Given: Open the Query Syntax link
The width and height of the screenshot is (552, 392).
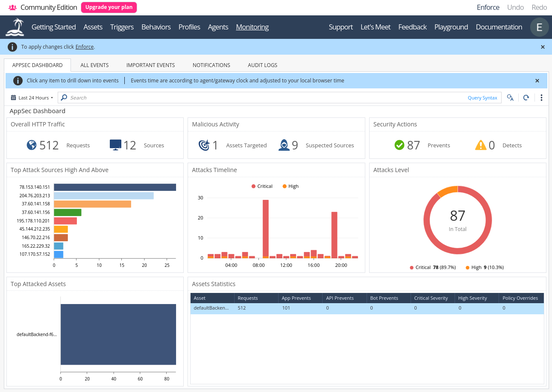Looking at the screenshot, I should point(482,98).
